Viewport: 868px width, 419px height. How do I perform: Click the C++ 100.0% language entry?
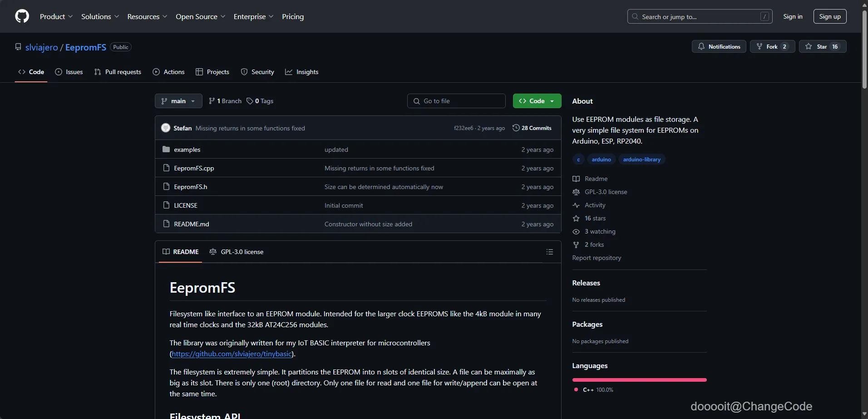click(594, 390)
